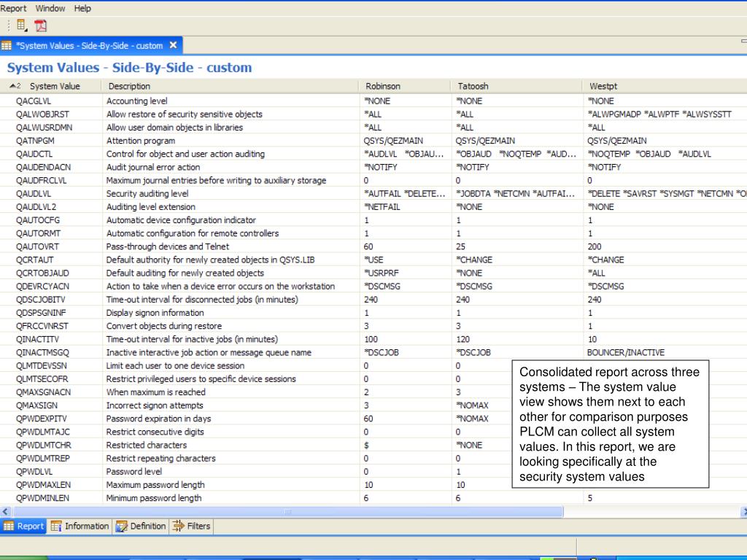Close the System Values Side-By-Side custom tab
Screen dimensions: 747x560
[x=174, y=45]
